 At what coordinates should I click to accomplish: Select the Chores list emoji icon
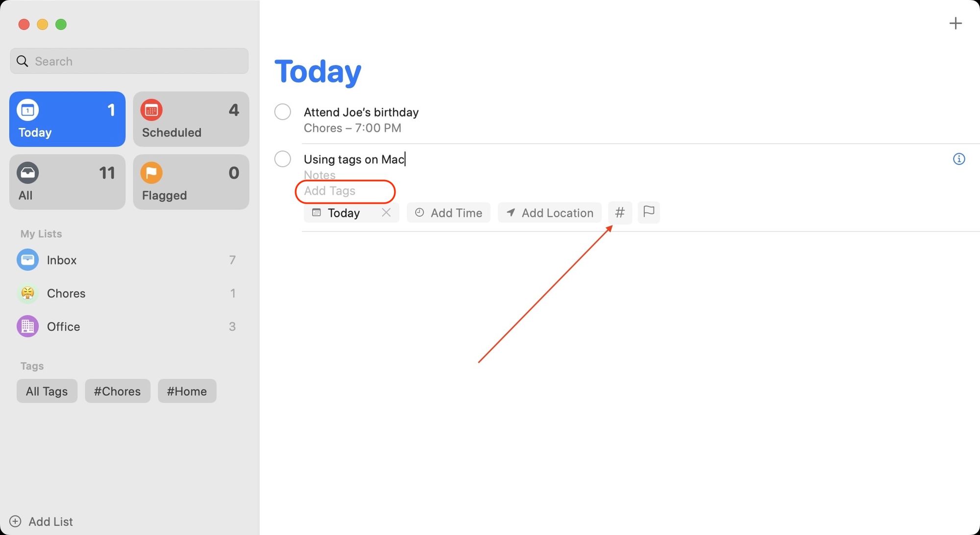pos(27,293)
